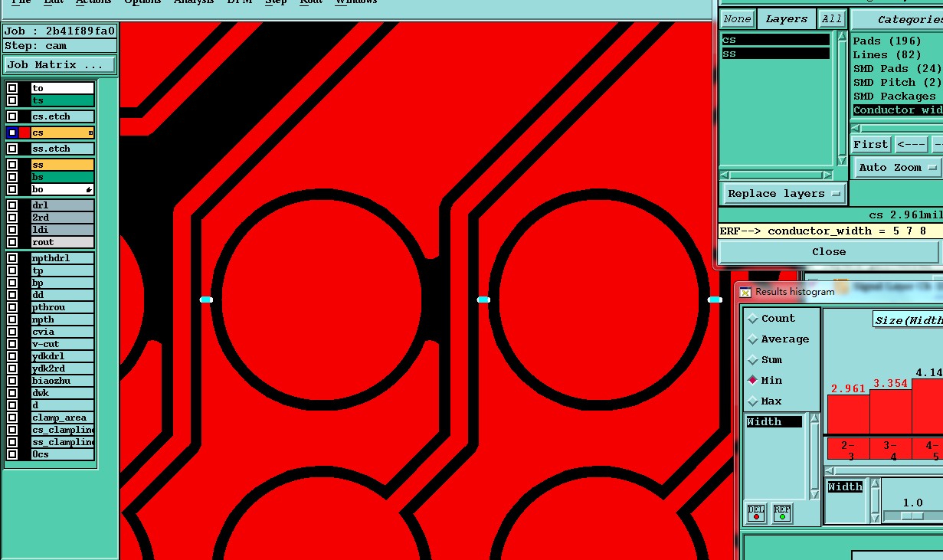Select the SMD Packages category
Image resolution: width=943 pixels, height=560 pixels.
[x=895, y=97]
